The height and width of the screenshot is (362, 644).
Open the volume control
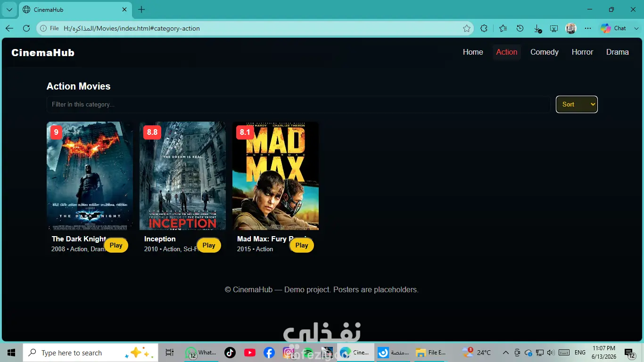[551, 353]
